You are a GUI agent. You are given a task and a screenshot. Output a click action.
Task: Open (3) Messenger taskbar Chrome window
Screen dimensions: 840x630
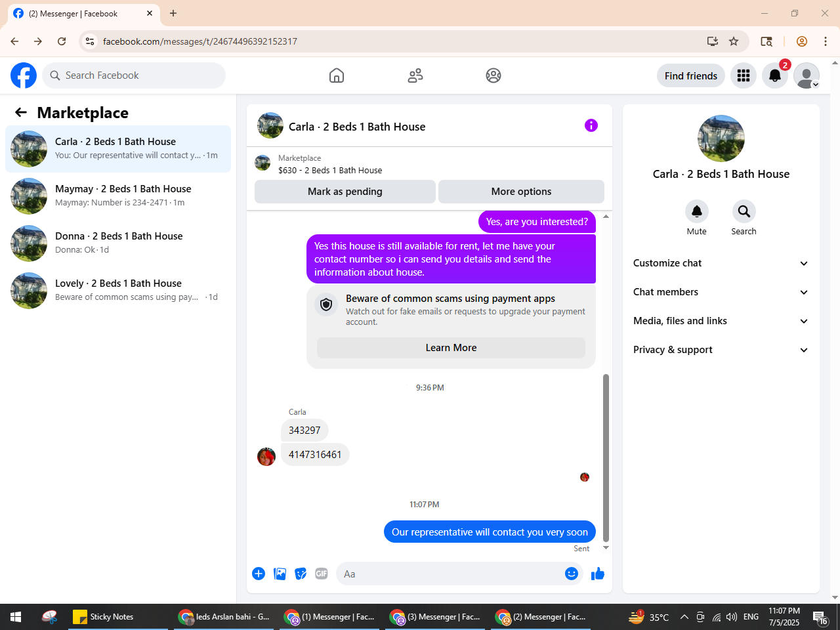click(x=436, y=617)
